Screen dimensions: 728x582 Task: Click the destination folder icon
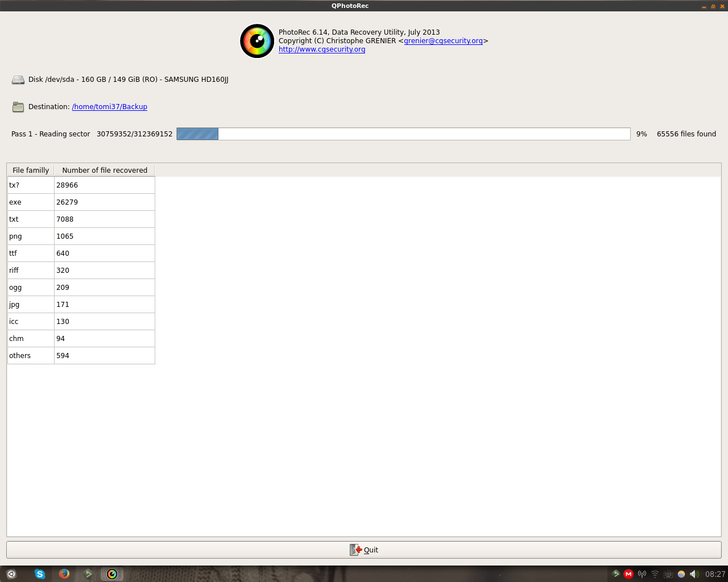coord(18,107)
